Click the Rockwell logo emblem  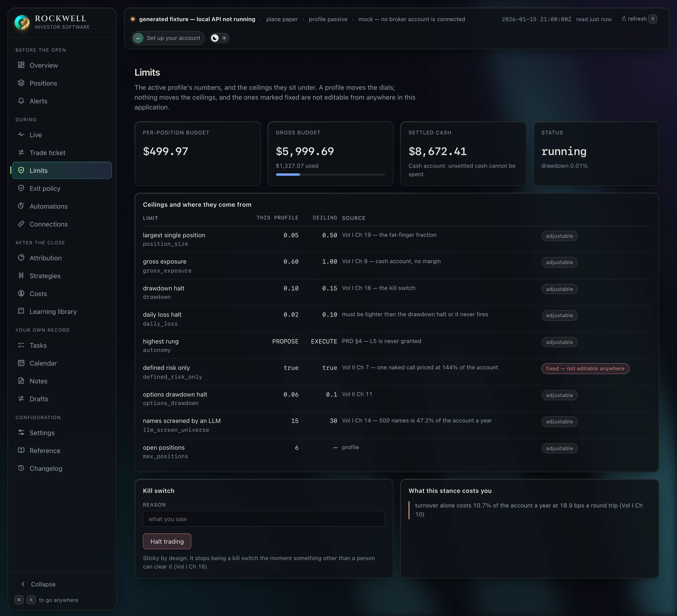(x=22, y=23)
